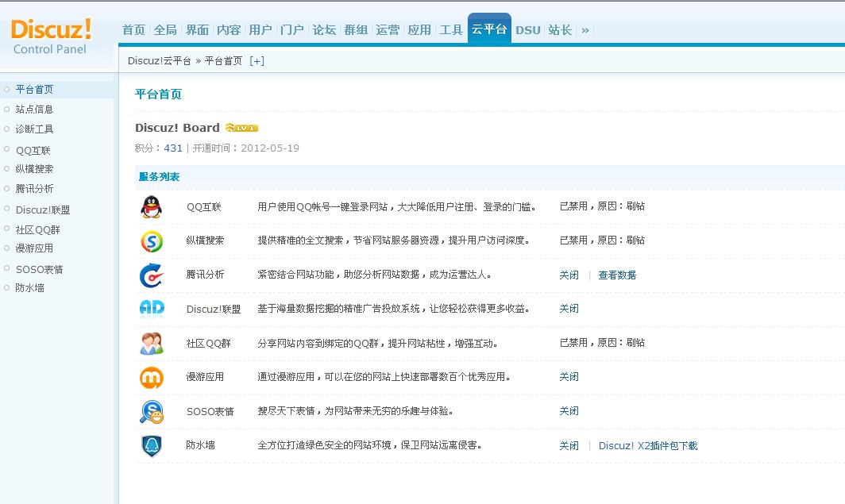
Task: Click the 服务列表 section header
Action: click(x=159, y=177)
